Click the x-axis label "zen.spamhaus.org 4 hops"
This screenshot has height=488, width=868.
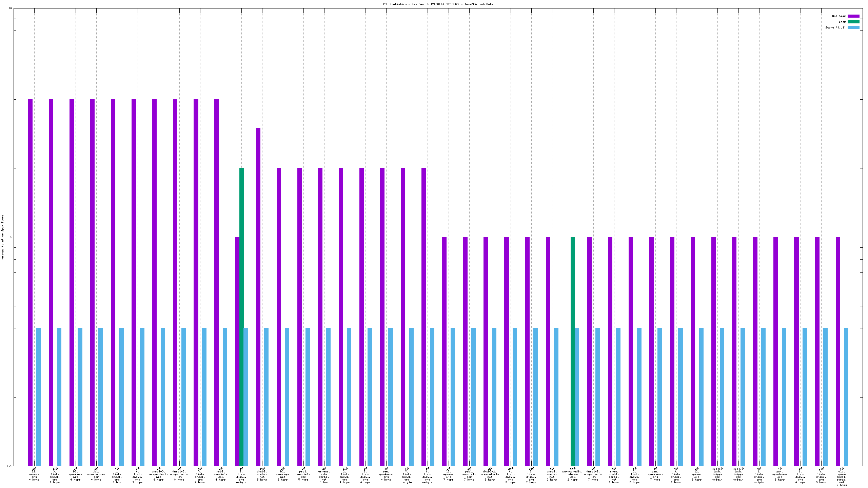[x=386, y=474]
